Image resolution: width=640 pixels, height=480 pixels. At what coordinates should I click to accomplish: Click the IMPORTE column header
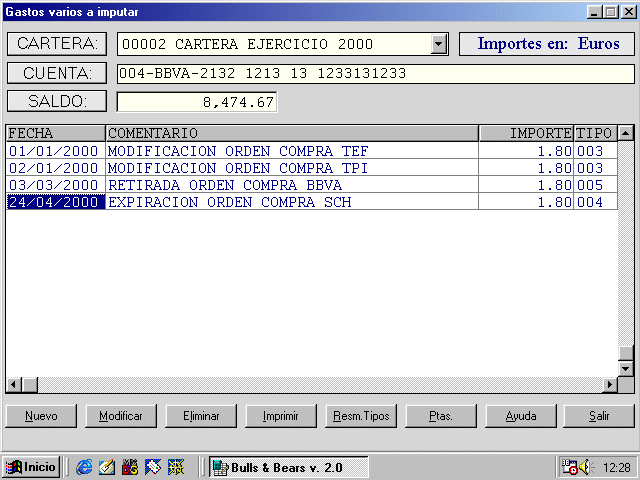(527, 133)
